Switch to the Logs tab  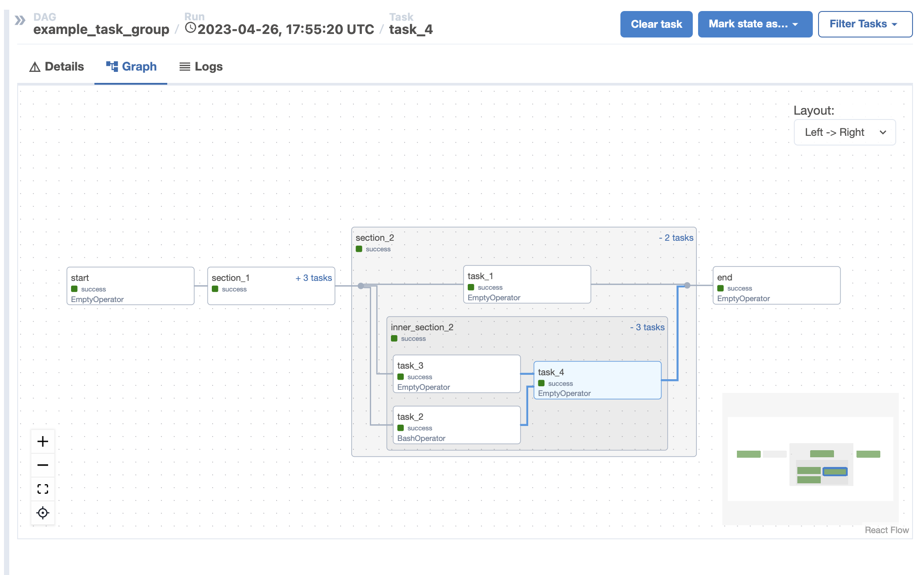[201, 67]
